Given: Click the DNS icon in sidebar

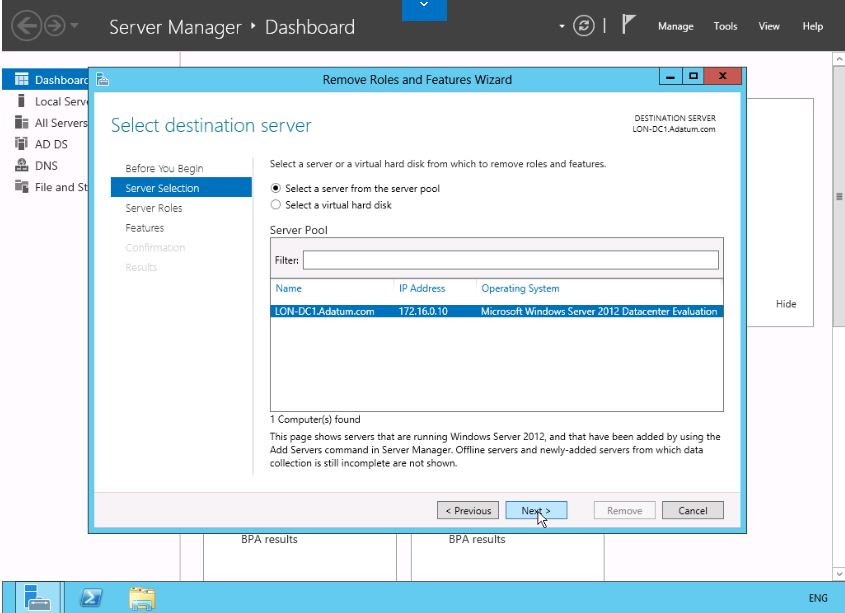Looking at the screenshot, I should [22, 165].
